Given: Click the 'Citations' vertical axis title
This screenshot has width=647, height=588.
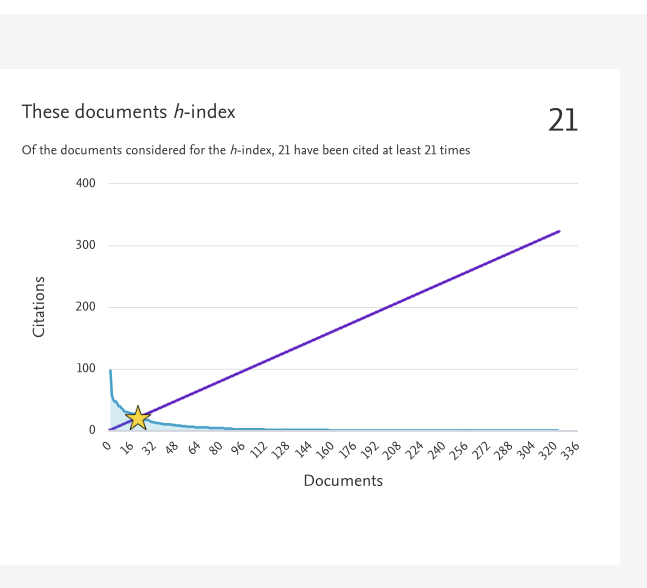Looking at the screenshot, I should pyautogui.click(x=40, y=307).
